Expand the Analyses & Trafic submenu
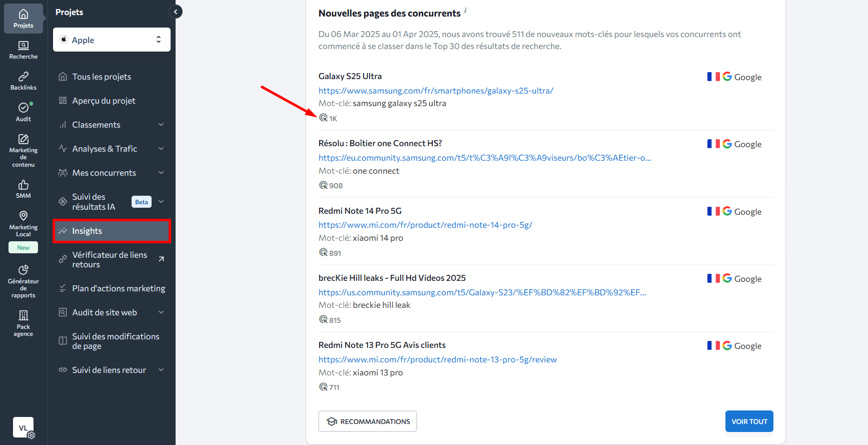The height and width of the screenshot is (445, 868). click(x=161, y=149)
